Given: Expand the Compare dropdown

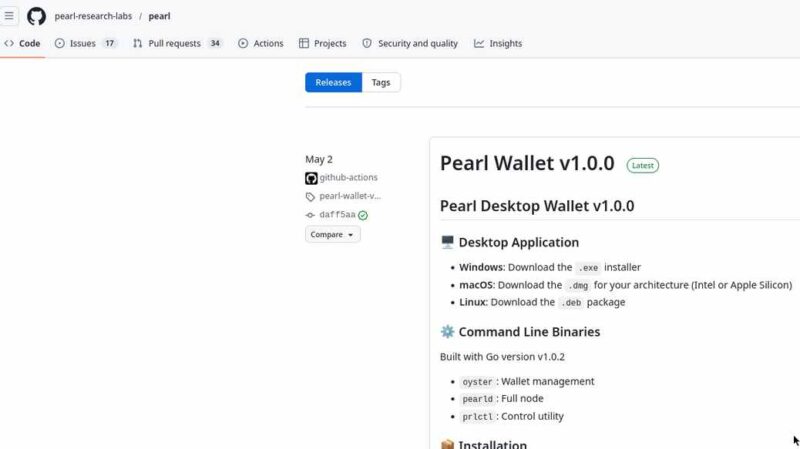Looking at the screenshot, I should click(333, 235).
